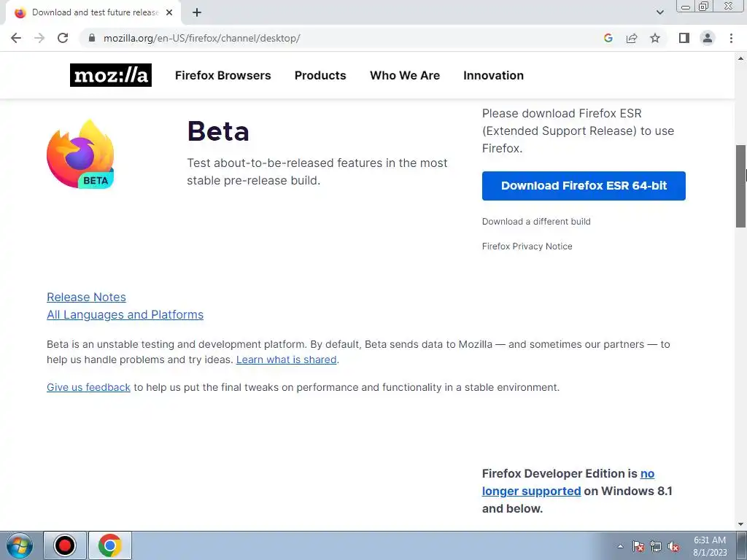Click the Action Center flag icon

638,546
